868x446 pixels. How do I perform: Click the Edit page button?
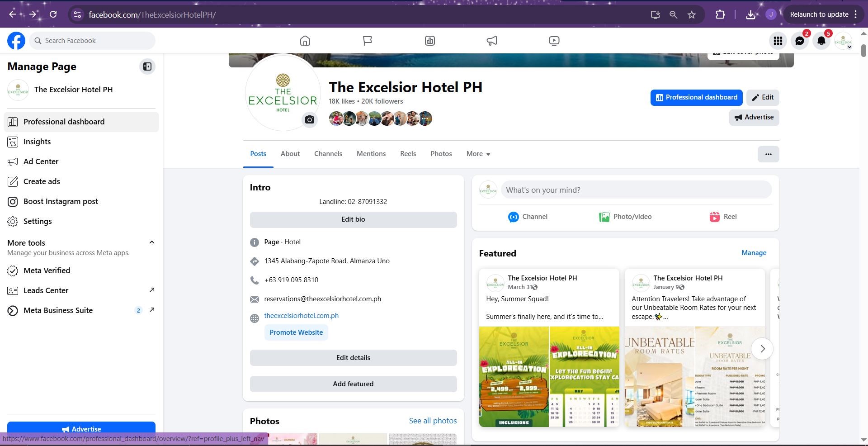point(763,98)
